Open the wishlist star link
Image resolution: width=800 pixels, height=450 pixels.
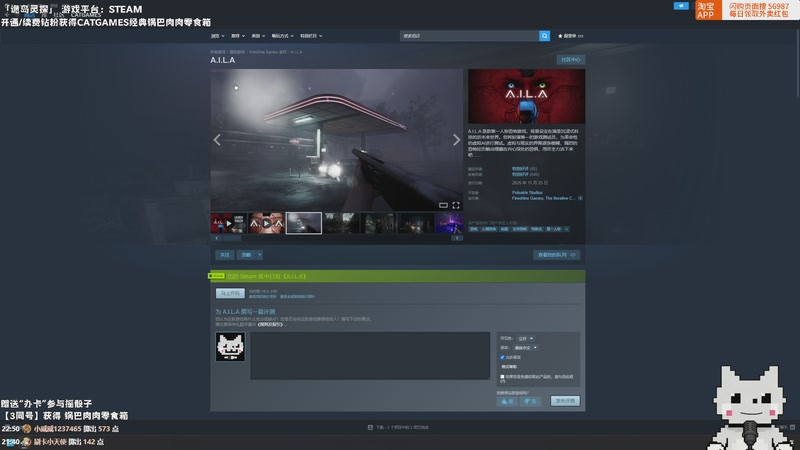coord(570,36)
